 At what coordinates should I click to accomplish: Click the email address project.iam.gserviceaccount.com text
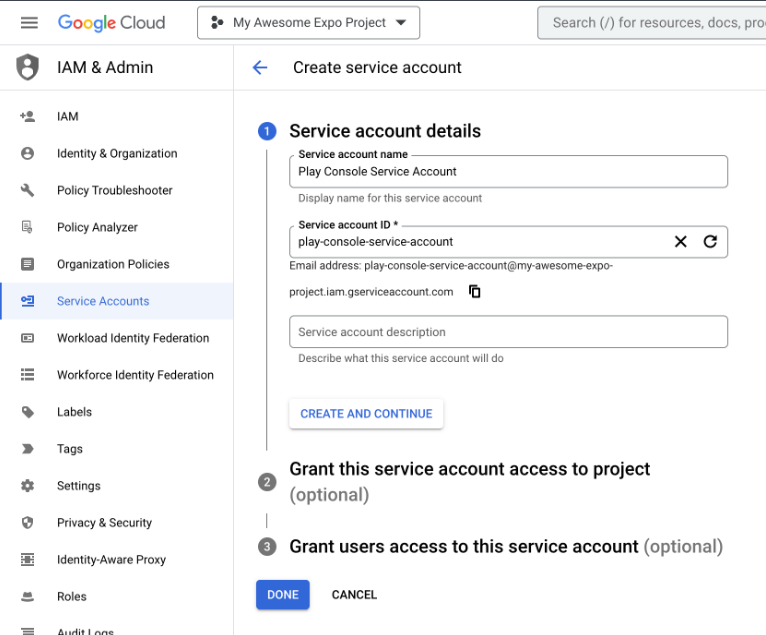tap(371, 292)
